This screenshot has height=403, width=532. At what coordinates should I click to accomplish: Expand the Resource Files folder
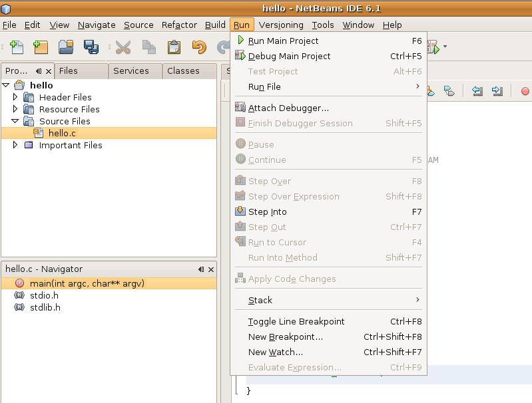click(15, 109)
